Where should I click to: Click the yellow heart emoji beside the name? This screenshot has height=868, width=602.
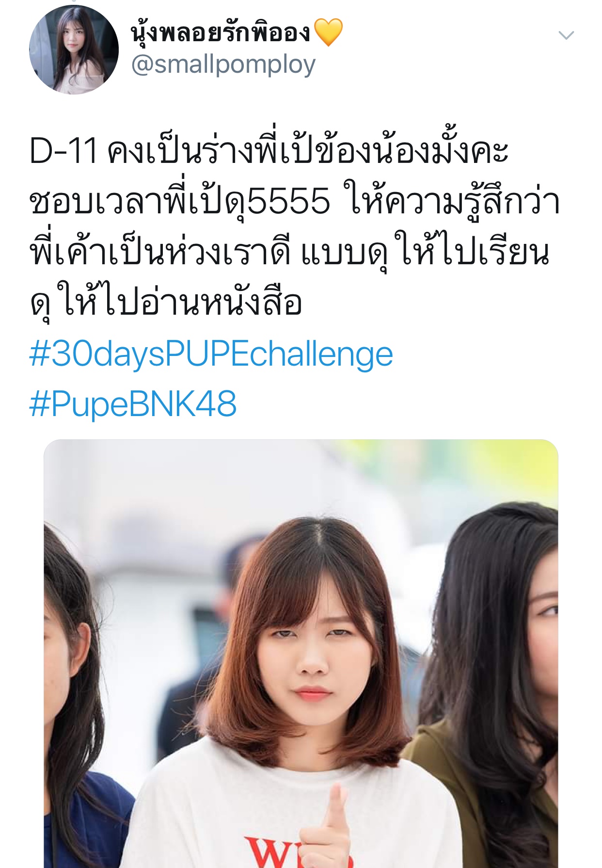point(328,32)
